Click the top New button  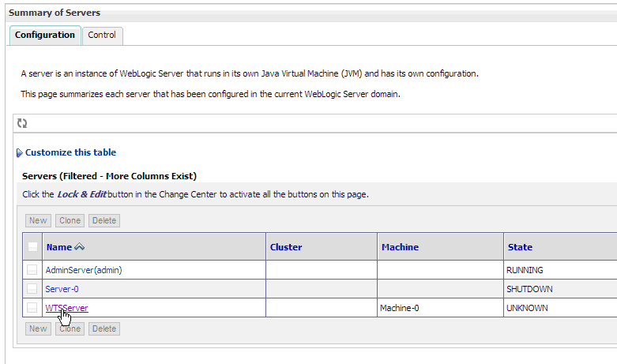click(x=38, y=220)
